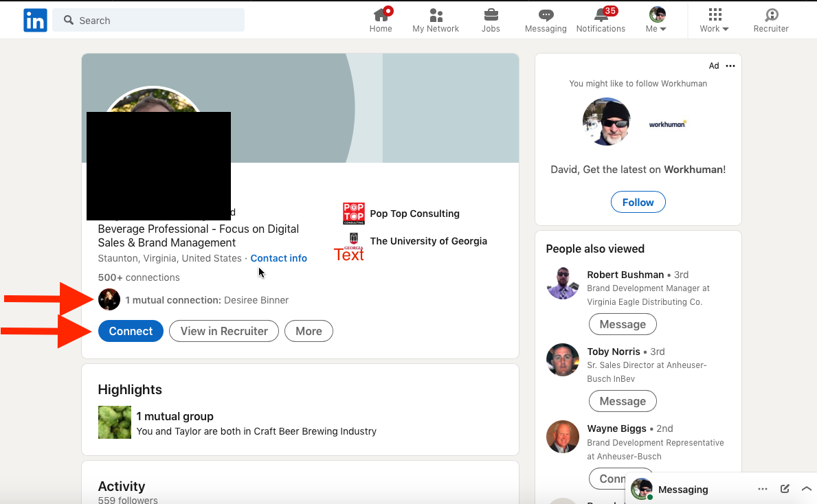Click View in Recruiter button
Image resolution: width=817 pixels, height=504 pixels.
tap(224, 331)
